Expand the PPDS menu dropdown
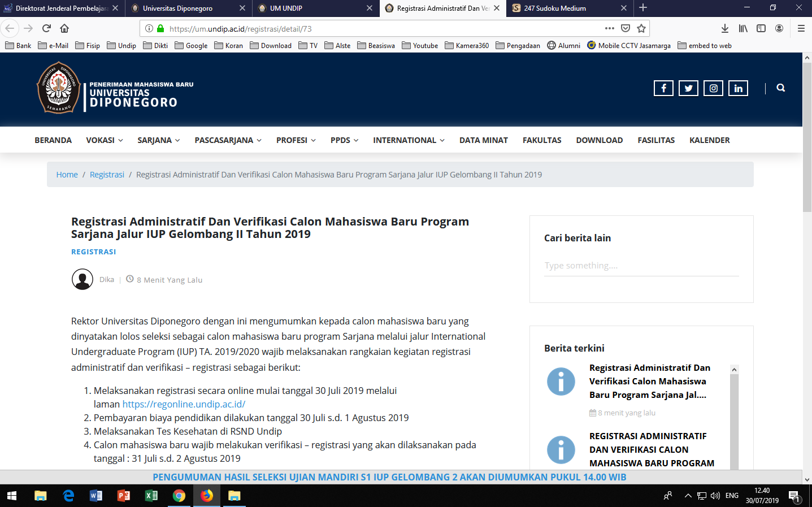 point(345,140)
